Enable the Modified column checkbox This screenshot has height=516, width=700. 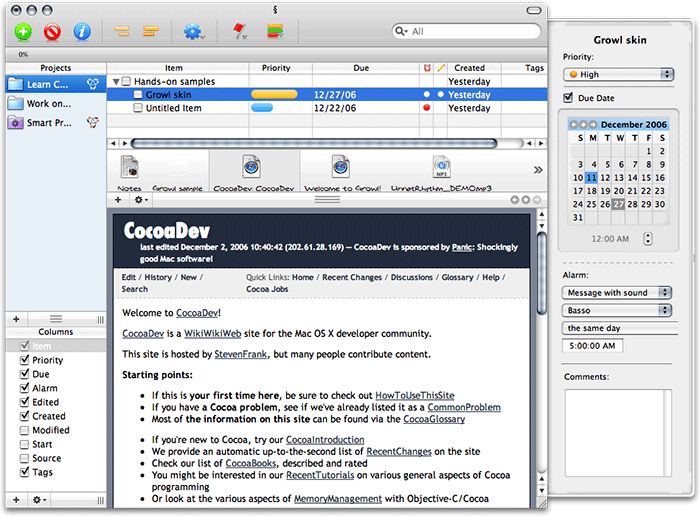[x=25, y=430]
